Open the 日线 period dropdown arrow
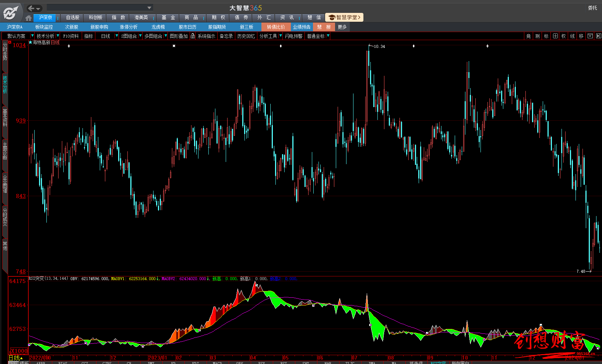The width and height of the screenshot is (602, 364). click(x=117, y=36)
